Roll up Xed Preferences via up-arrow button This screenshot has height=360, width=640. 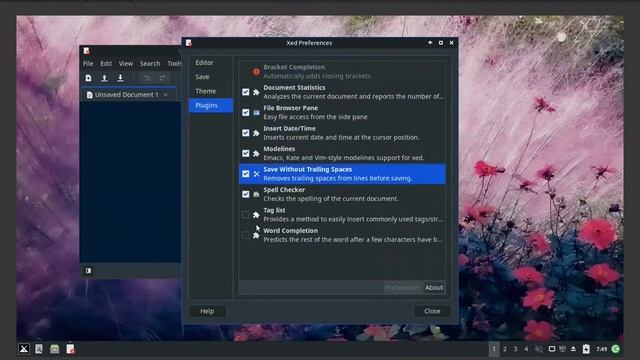(x=430, y=43)
